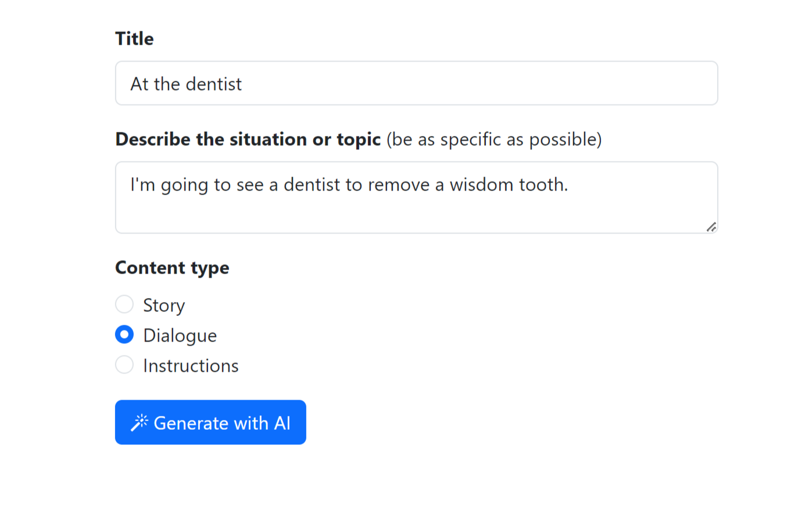The width and height of the screenshot is (812, 510).
Task: Place cursor after At the dentist text
Action: tap(243, 84)
